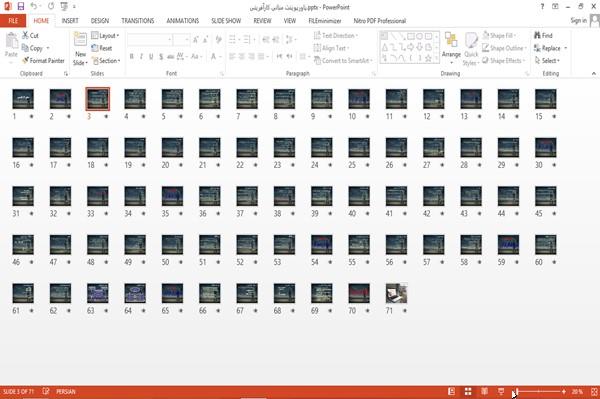Viewport: 600px width, 399px height.
Task: Open the font size combo box
Action: (x=181, y=39)
